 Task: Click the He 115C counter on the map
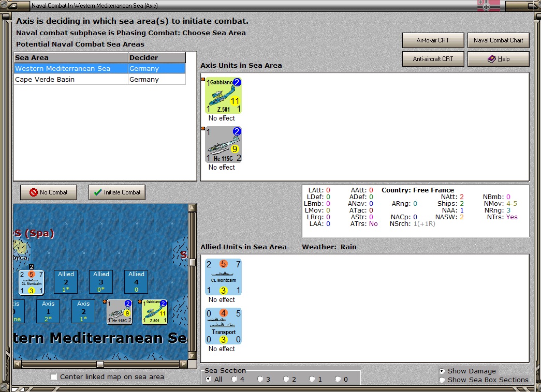click(x=120, y=312)
